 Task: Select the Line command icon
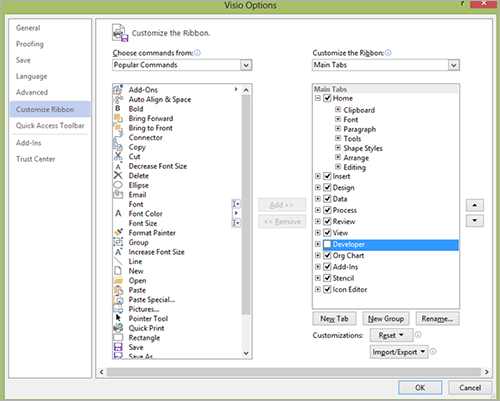[x=118, y=261]
